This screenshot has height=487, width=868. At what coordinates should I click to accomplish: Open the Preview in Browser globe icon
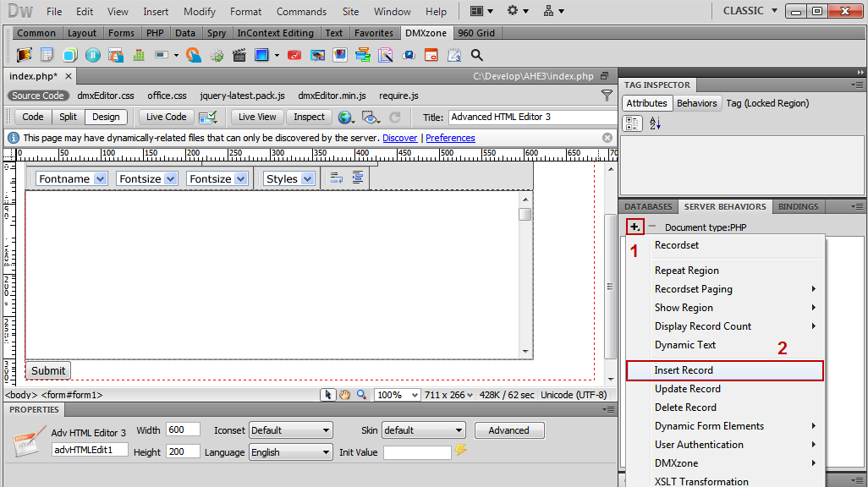346,117
